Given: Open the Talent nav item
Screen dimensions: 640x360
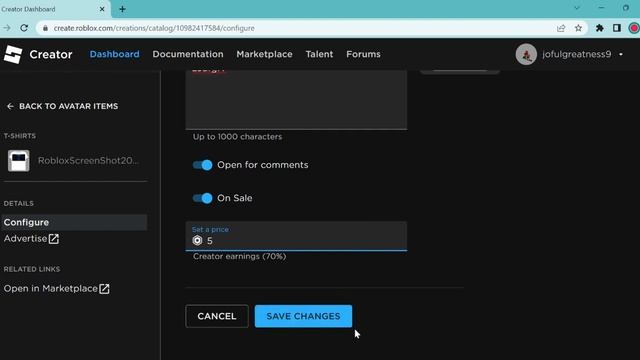Looking at the screenshot, I should coord(319,54).
